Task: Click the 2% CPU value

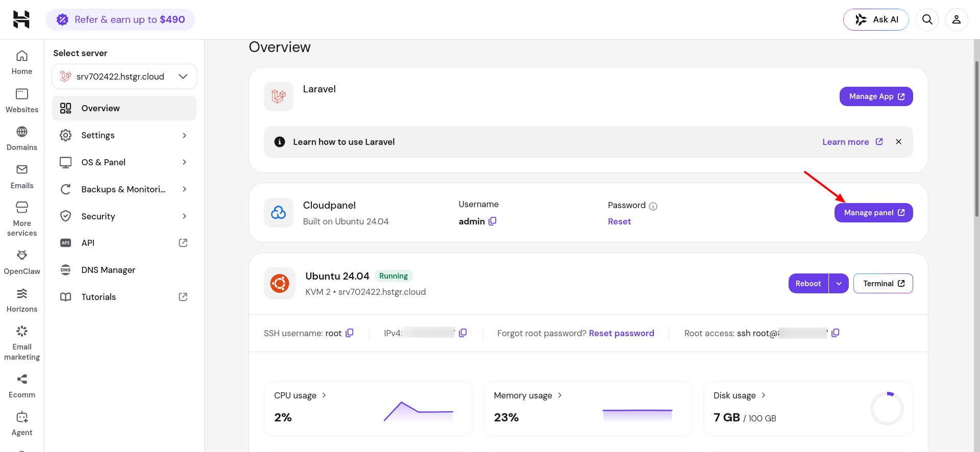Action: pyautogui.click(x=283, y=417)
